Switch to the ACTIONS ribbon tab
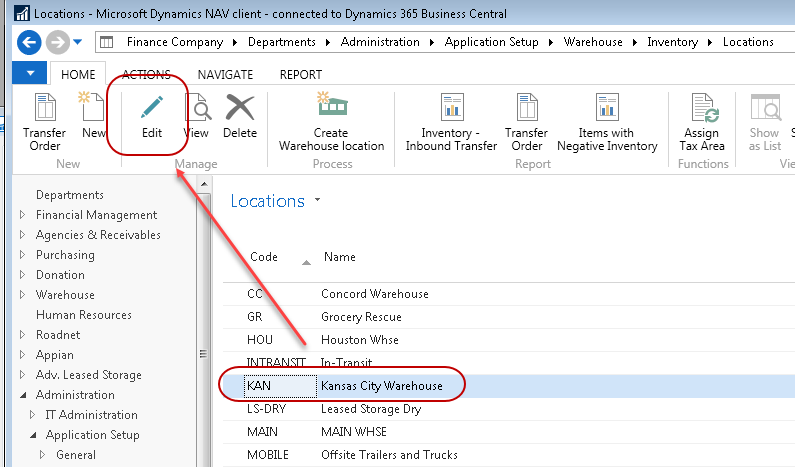 point(146,74)
